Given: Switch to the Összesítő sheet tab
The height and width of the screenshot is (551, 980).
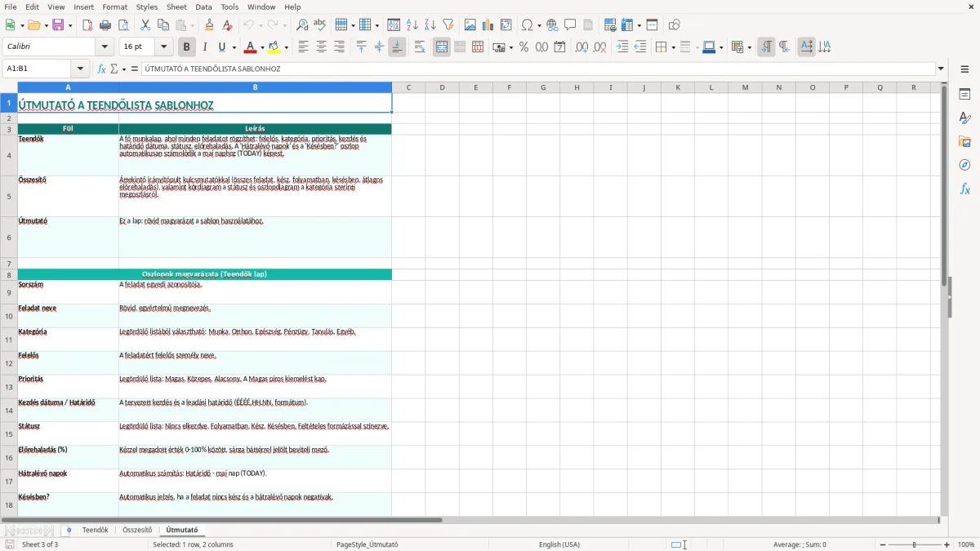Looking at the screenshot, I should pos(137,531).
